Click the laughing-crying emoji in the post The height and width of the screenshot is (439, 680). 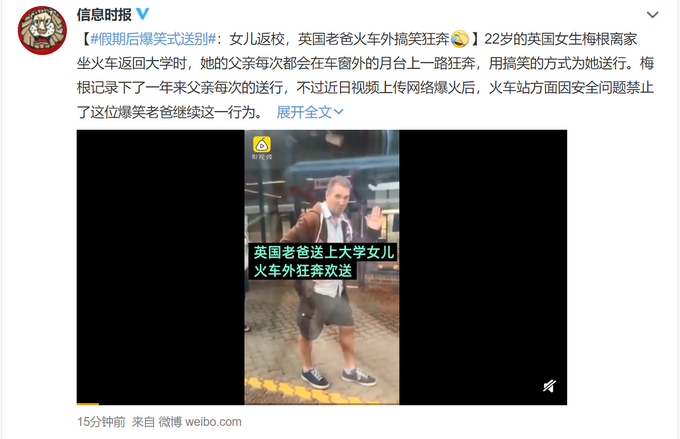[x=460, y=39]
